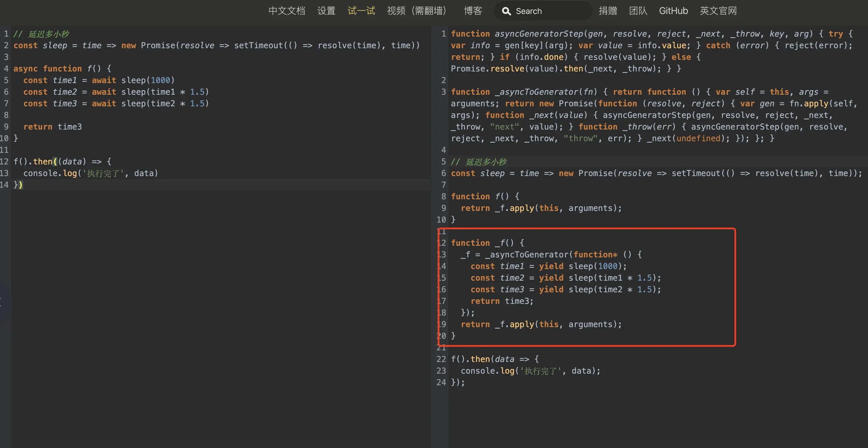Visit the 英文官网 English site link
Viewport: 868px width, 448px height.
click(x=718, y=11)
